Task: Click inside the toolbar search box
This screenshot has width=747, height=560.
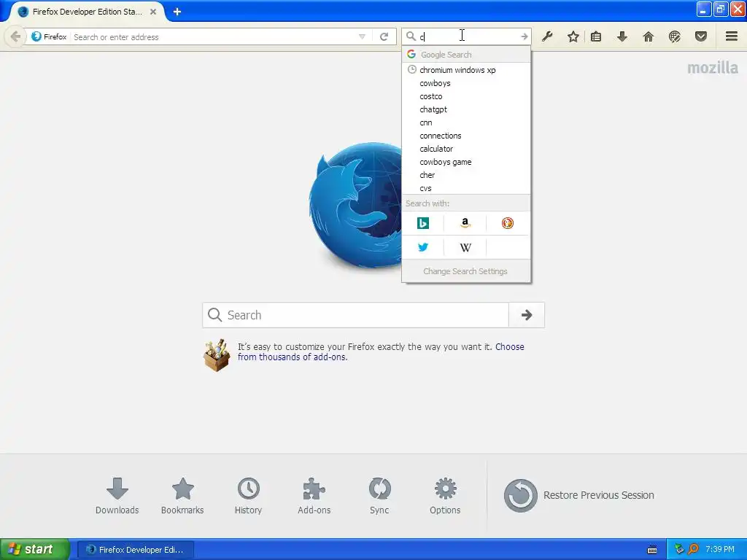Action: [x=467, y=36]
